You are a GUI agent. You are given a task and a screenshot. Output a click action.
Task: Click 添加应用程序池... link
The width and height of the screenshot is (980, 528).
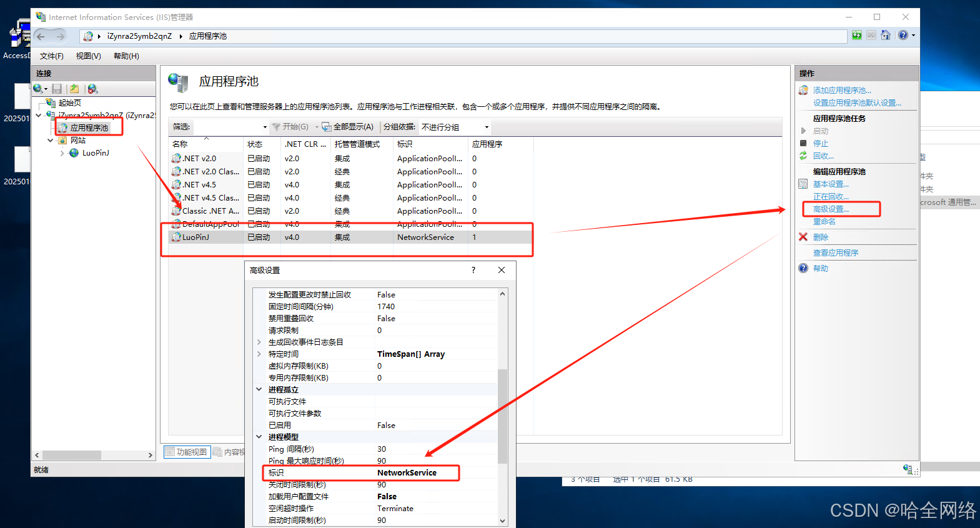(x=842, y=91)
